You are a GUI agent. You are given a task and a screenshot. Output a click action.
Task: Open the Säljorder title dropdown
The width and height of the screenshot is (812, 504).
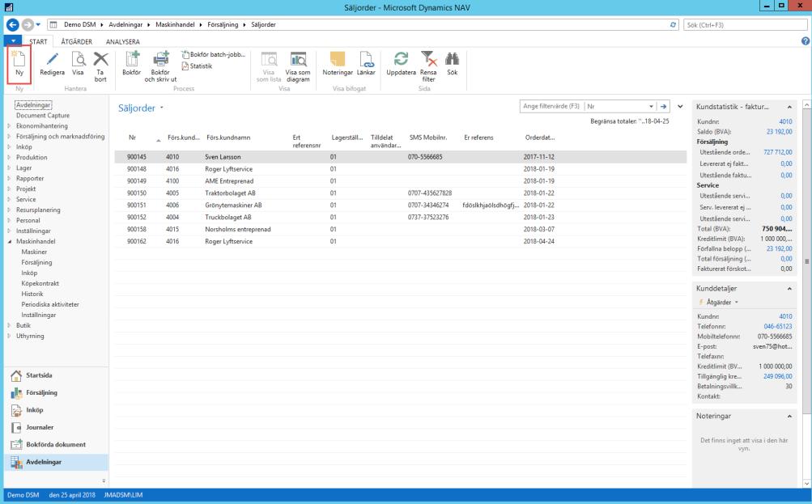tap(162, 108)
